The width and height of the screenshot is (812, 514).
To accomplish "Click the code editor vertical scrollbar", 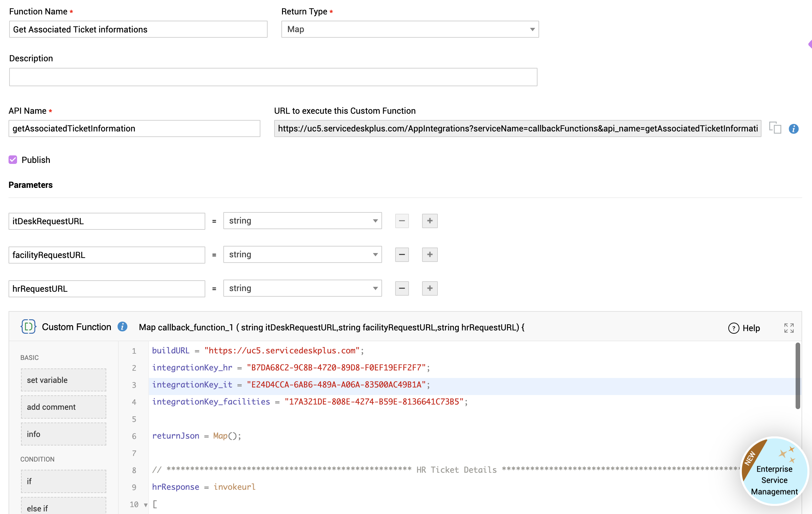I will point(798,376).
